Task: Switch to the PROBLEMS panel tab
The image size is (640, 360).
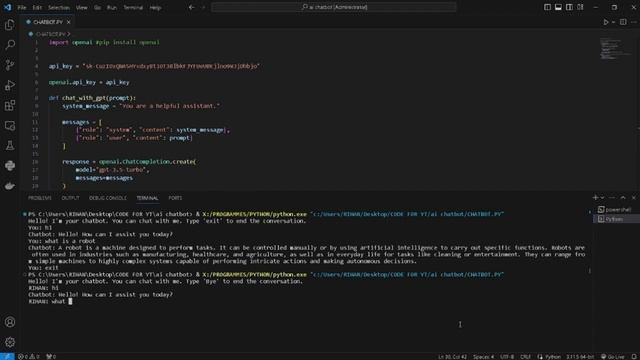Action: 40,198
